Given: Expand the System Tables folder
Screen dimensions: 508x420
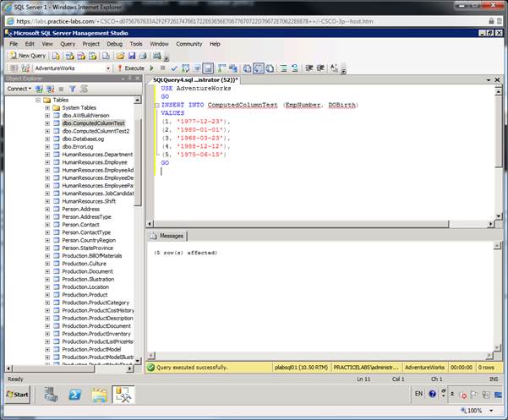Looking at the screenshot, I should [47, 108].
